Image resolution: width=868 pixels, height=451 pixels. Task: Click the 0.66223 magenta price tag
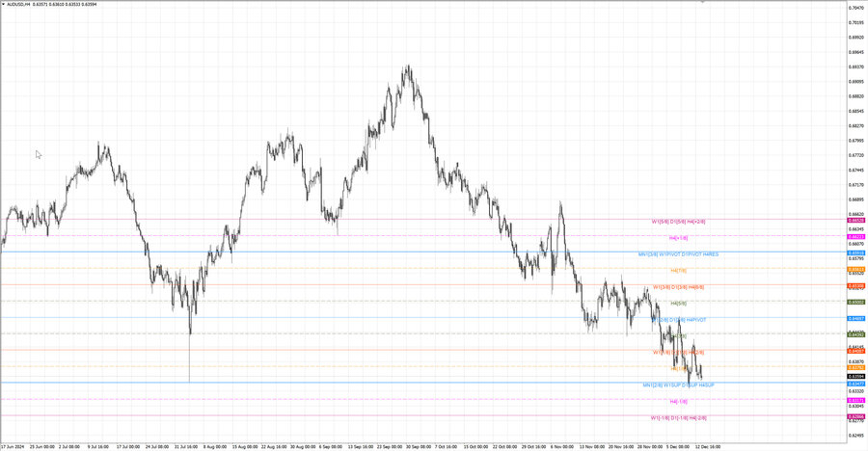[856, 237]
